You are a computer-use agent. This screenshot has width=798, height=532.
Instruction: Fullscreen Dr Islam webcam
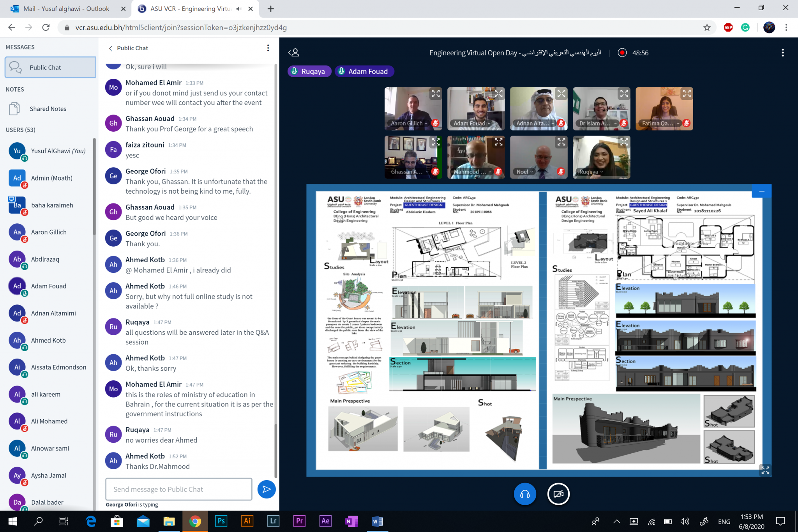(x=624, y=94)
